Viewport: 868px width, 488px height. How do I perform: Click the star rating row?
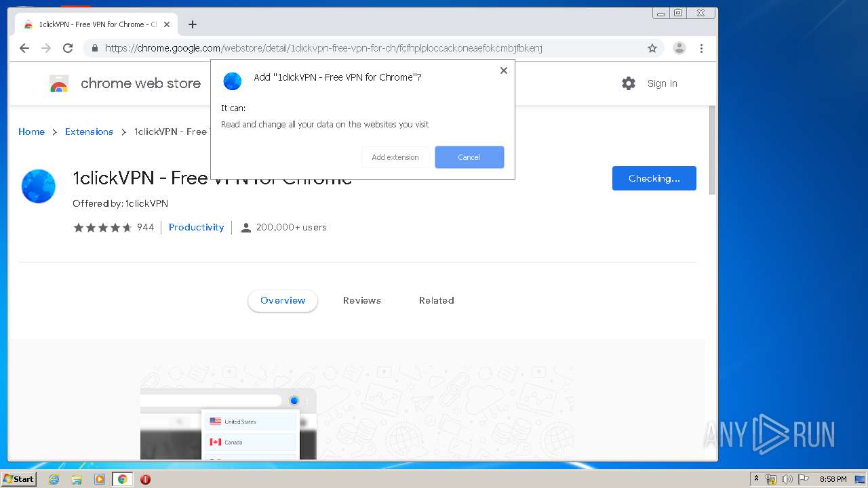(x=102, y=228)
